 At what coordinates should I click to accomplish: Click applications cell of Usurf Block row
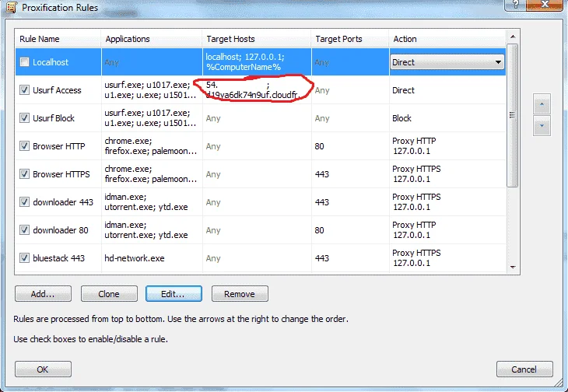click(152, 118)
